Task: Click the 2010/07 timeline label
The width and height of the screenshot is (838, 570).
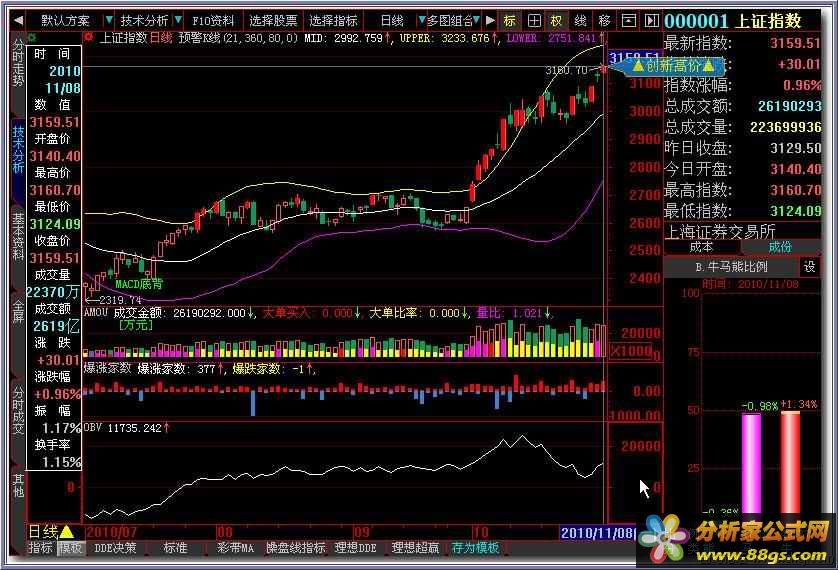Action: tap(111, 532)
